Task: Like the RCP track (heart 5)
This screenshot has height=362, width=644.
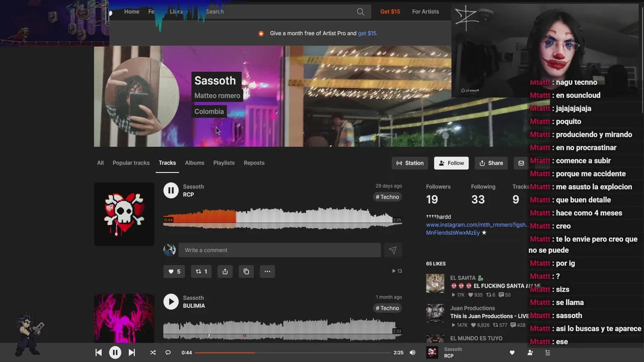Action: click(x=174, y=271)
